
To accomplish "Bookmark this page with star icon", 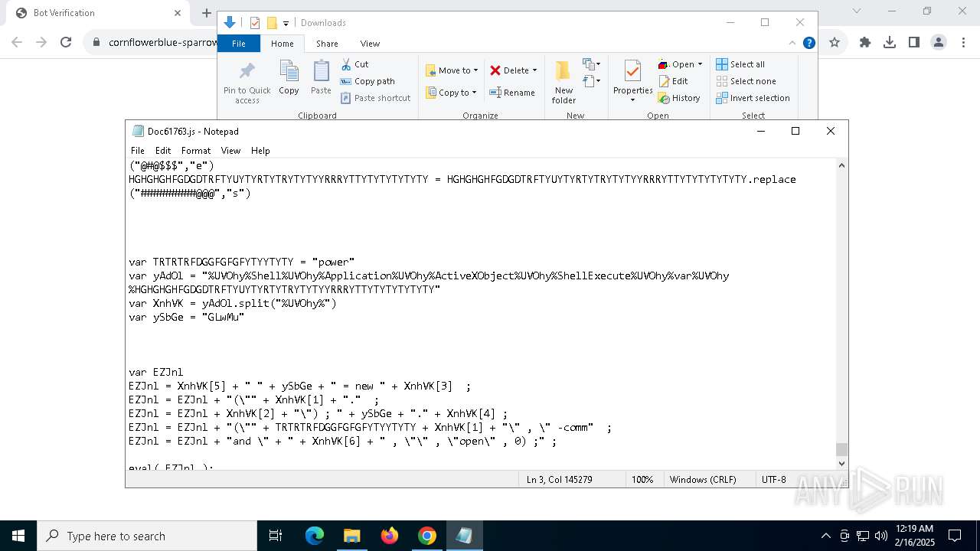I will point(835,43).
